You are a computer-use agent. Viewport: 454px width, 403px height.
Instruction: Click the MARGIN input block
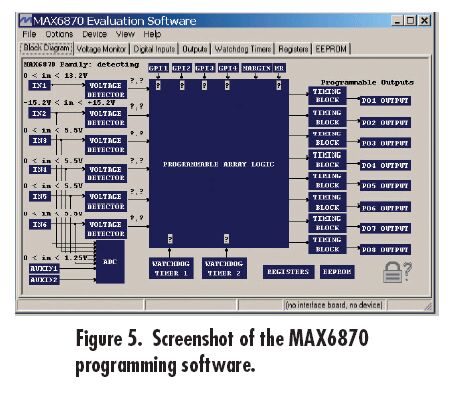tap(256, 68)
